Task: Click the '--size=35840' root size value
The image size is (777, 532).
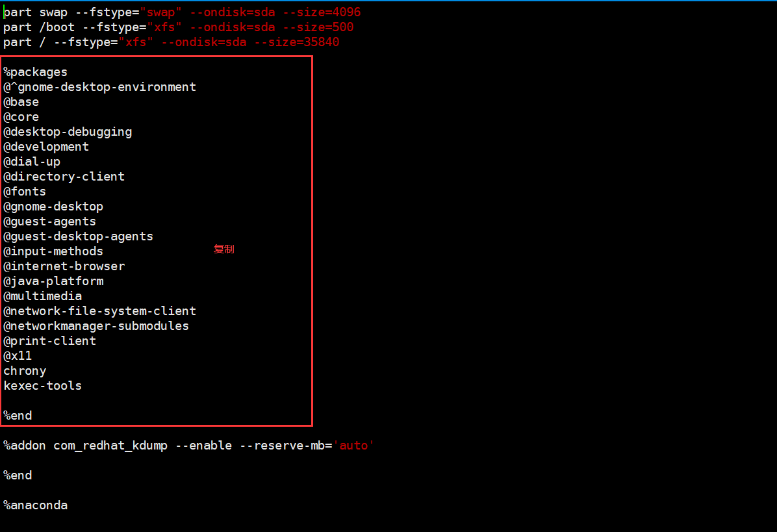Action: (297, 42)
